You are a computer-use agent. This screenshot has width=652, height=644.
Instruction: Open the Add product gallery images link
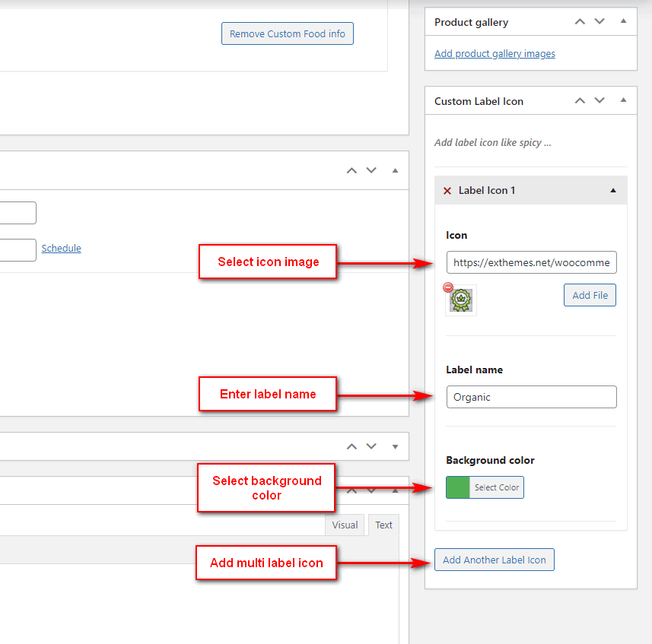click(x=495, y=54)
